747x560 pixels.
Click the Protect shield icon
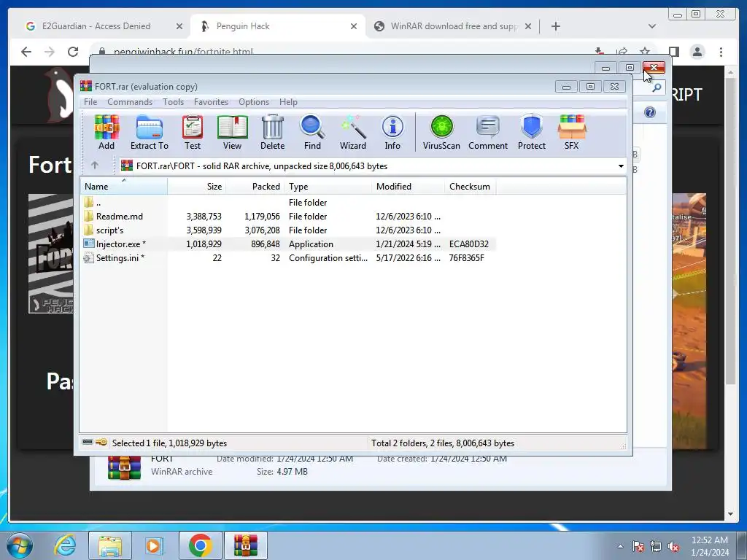pos(532,133)
